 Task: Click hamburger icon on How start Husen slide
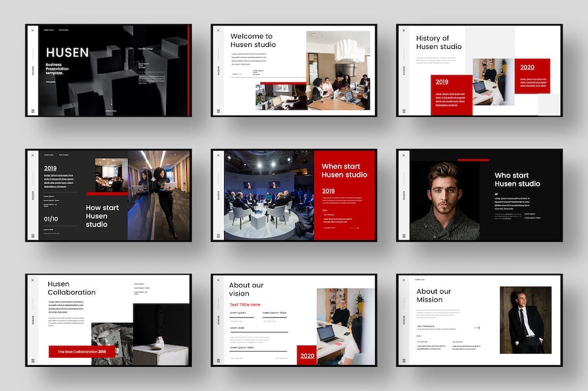[33, 236]
